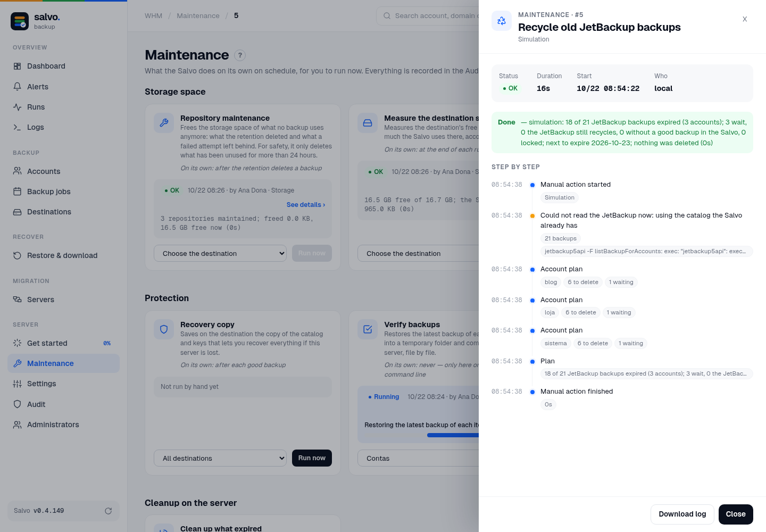Click the checkmark icon on Verify backups card

368,329
